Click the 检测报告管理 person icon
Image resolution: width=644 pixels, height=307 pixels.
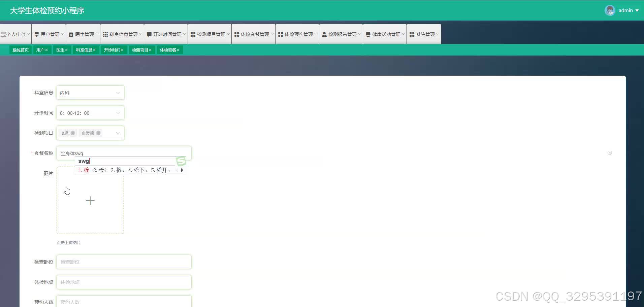click(324, 34)
